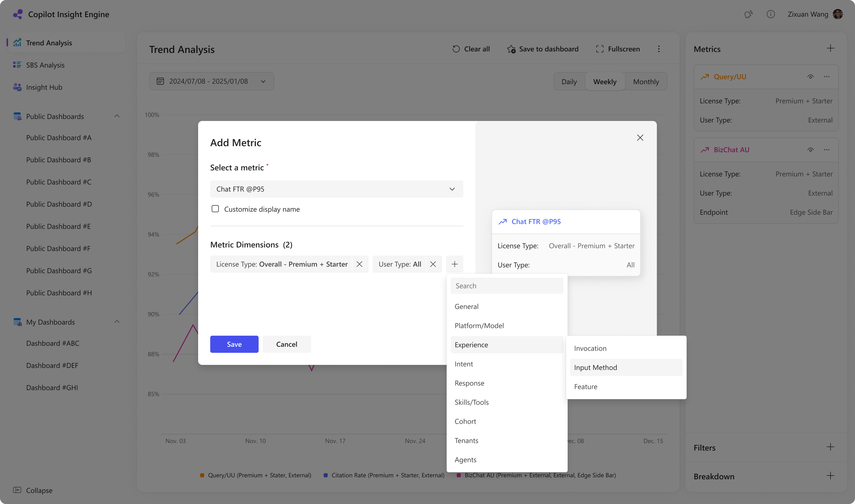Collapse the Public Dashboards section
The height and width of the screenshot is (504, 855).
[x=117, y=116]
